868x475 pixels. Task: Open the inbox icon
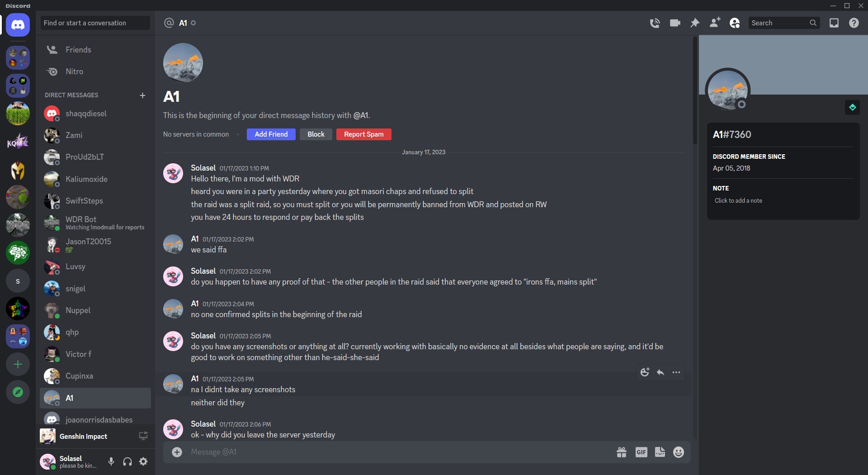coord(834,23)
